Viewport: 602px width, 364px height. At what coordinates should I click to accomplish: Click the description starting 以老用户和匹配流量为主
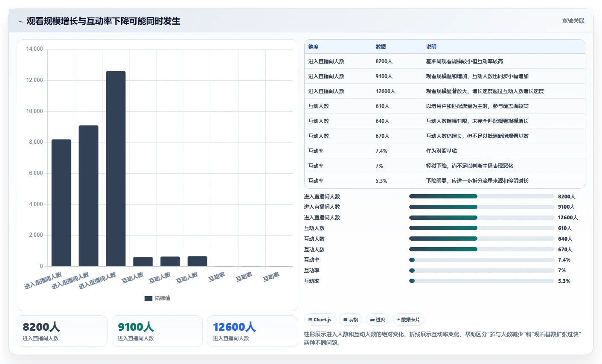click(477, 106)
